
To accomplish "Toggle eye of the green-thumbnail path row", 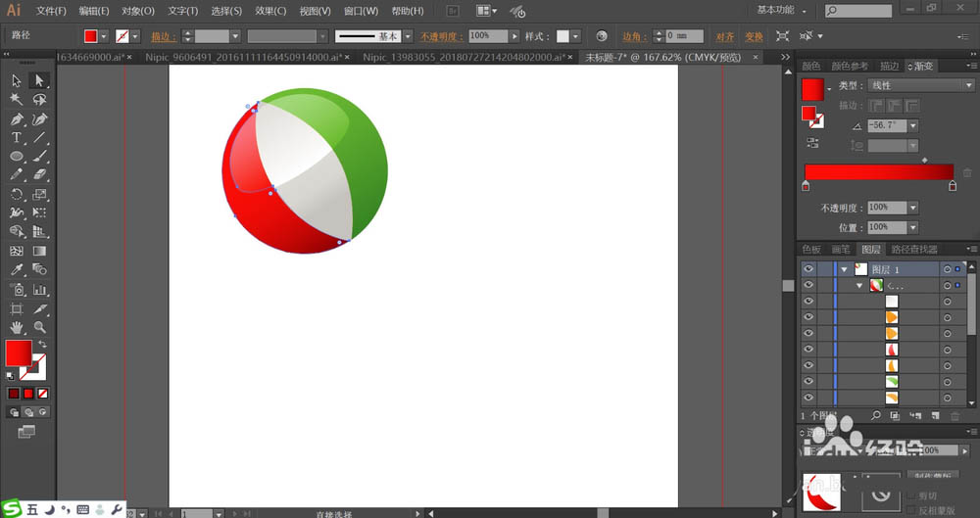I will click(808, 381).
